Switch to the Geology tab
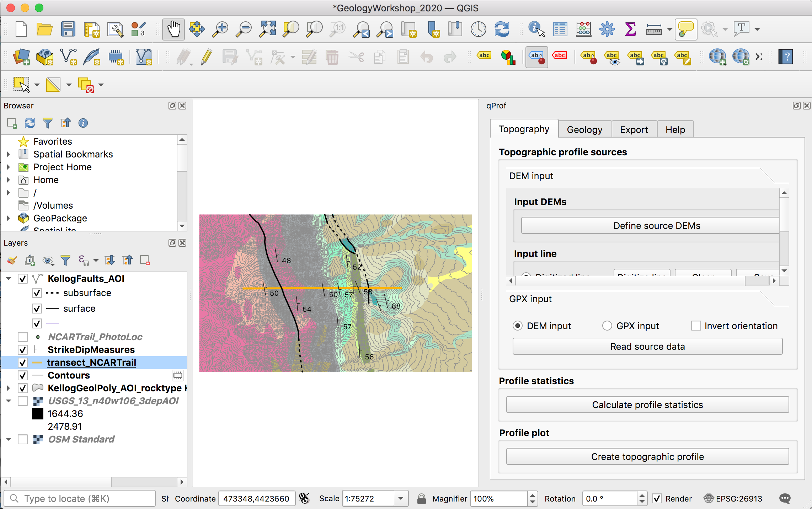Screen dimensions: 812x509 coord(584,129)
